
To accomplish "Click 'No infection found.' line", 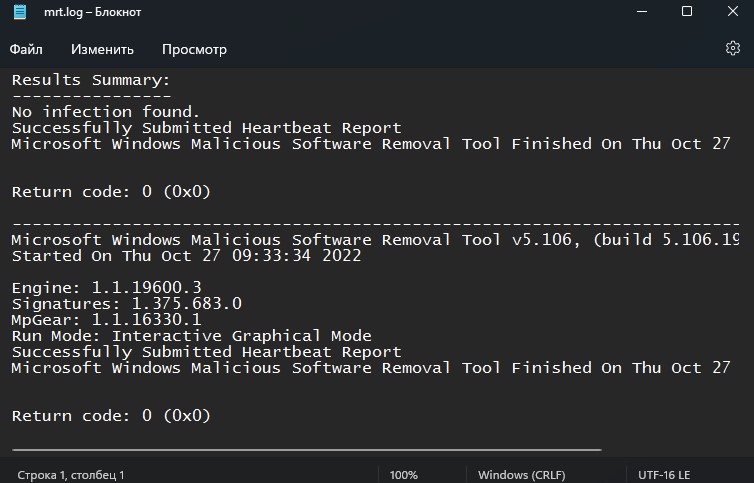I will click(106, 112).
